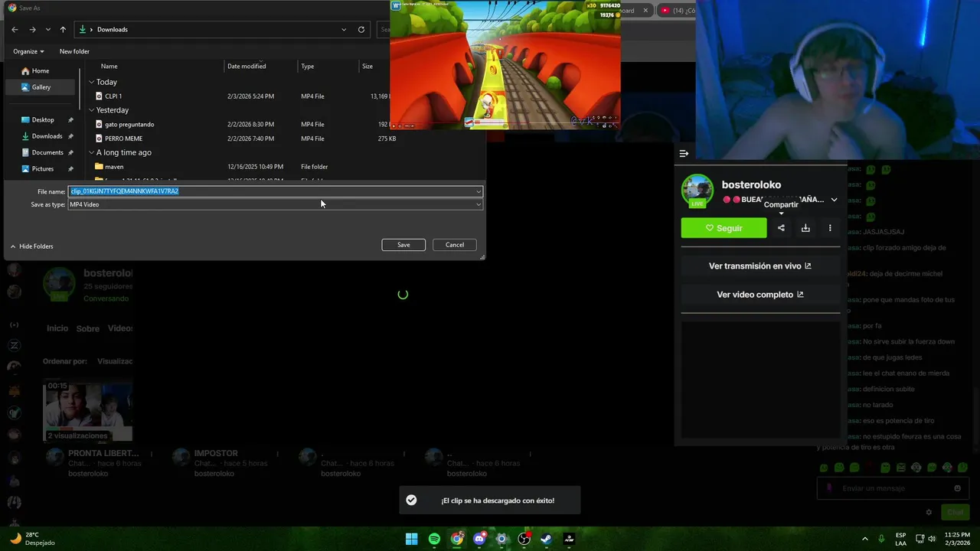Open the settings gear app in taskbar
The height and width of the screenshot is (551, 980).
click(x=501, y=539)
